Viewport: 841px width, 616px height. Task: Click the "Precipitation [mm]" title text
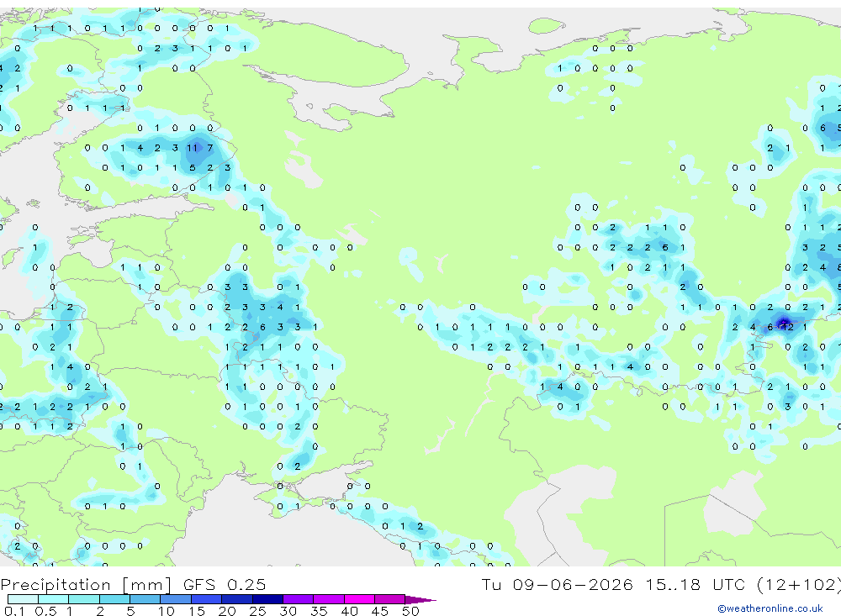pyautogui.click(x=87, y=585)
